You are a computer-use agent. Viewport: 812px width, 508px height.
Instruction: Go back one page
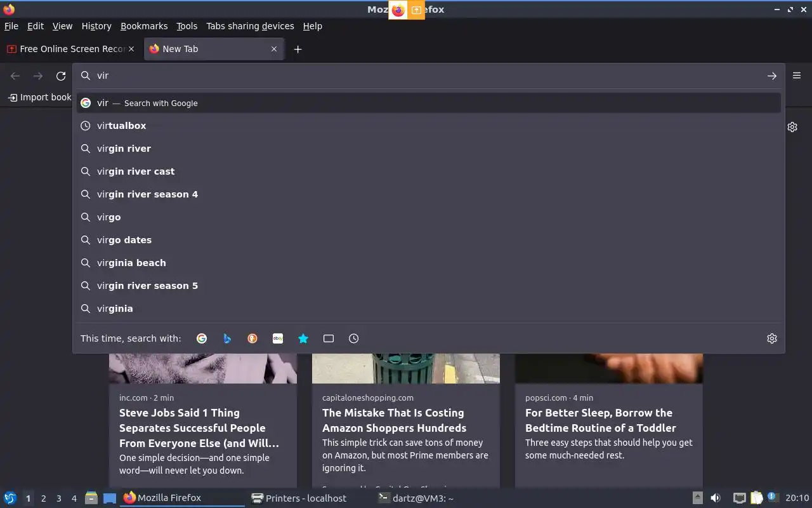(15, 76)
